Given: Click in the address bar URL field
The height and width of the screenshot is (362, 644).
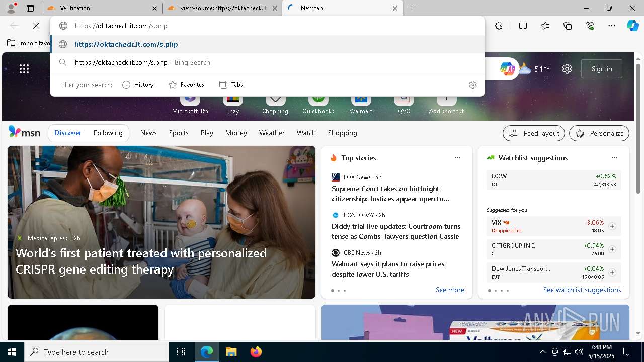Looking at the screenshot, I should (267, 26).
